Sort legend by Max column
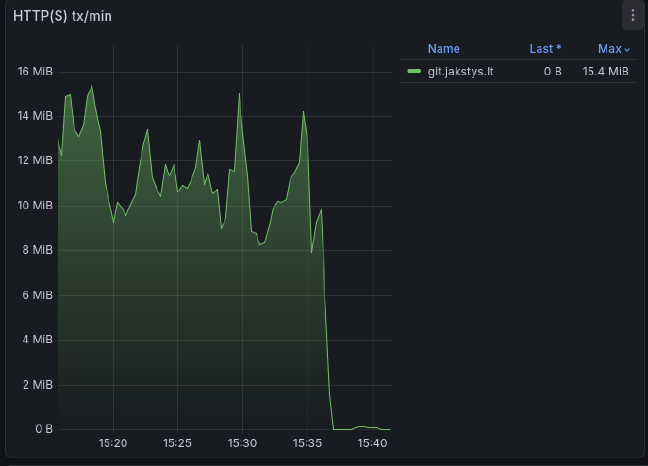The image size is (648, 466). (614, 49)
